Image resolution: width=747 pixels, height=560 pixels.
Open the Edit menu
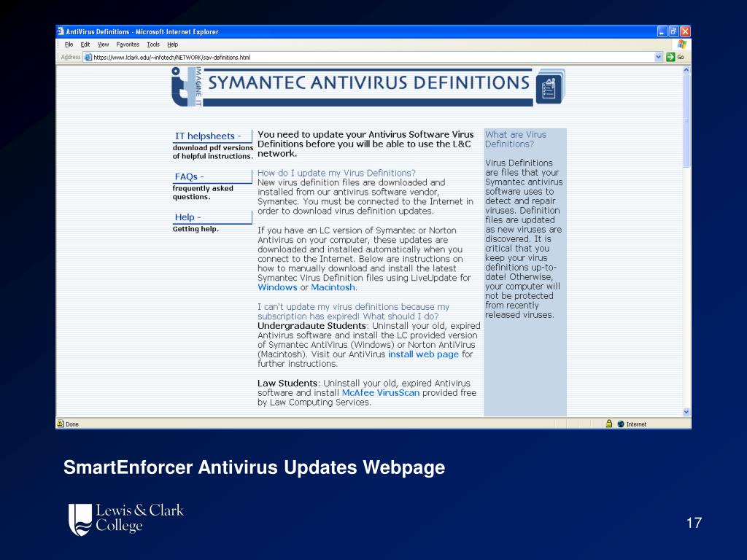tap(85, 44)
